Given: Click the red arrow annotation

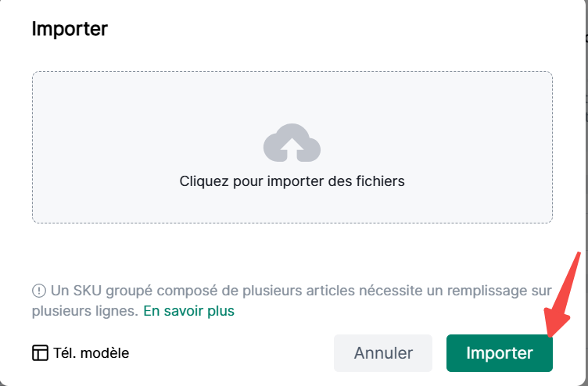Looking at the screenshot, I should 563,295.
